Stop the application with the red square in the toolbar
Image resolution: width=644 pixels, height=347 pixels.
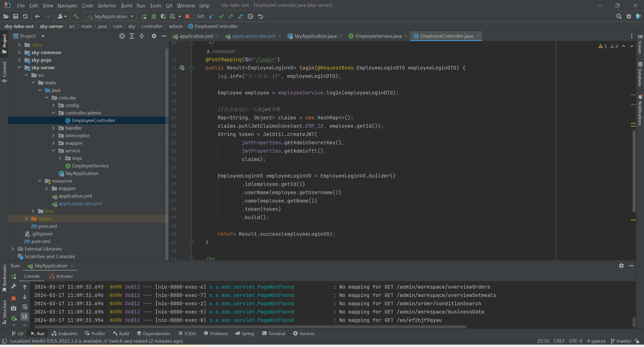[187, 16]
